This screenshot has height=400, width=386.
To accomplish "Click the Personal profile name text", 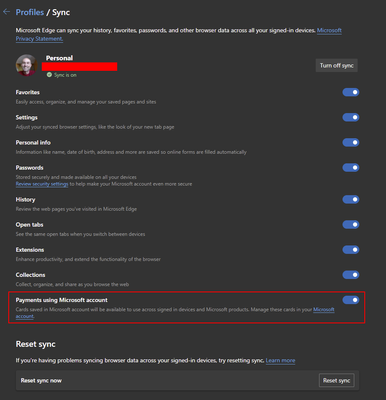I will [59, 58].
